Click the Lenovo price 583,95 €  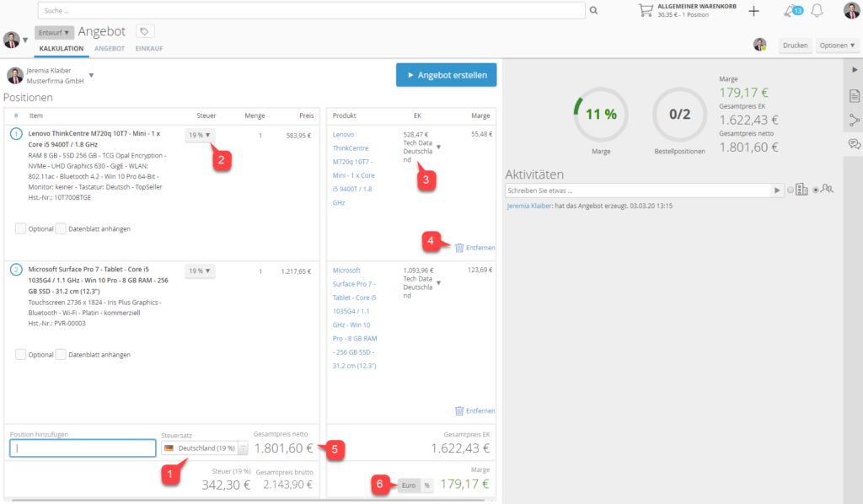(298, 136)
